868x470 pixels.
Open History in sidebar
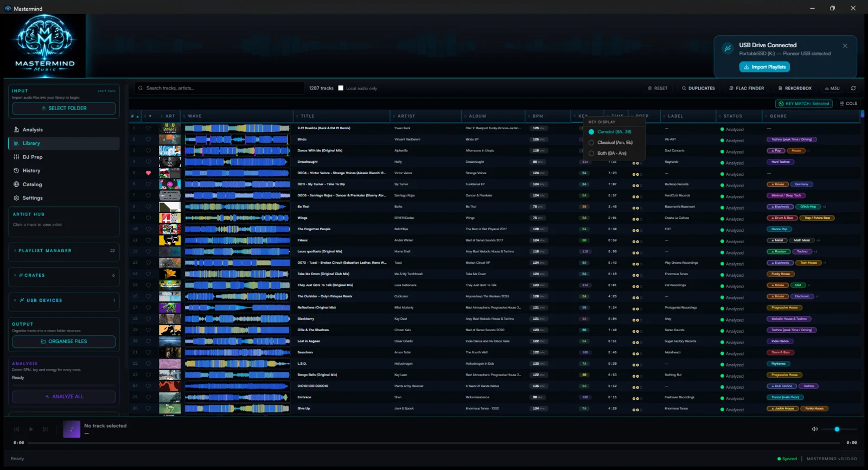click(x=63, y=170)
